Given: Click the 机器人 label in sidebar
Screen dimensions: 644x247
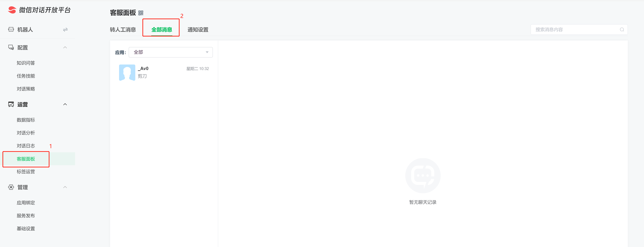Looking at the screenshot, I should [x=25, y=30].
